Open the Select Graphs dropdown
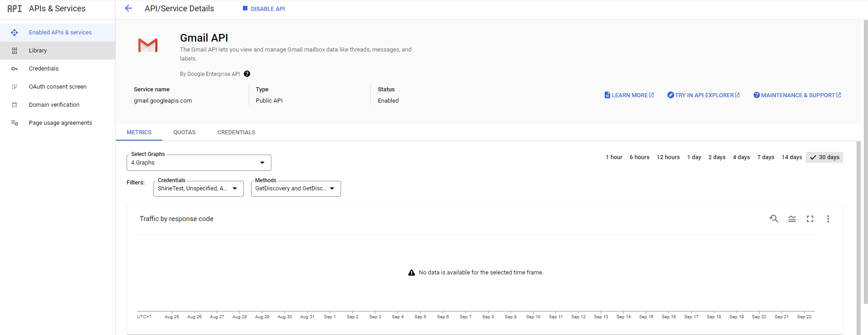Screen dimensions: 868x335 pos(199,163)
